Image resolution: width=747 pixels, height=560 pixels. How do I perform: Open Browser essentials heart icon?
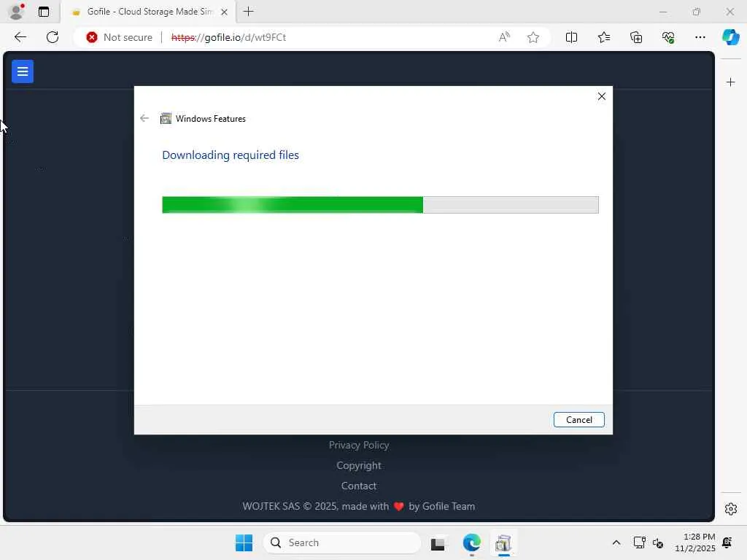tap(668, 37)
